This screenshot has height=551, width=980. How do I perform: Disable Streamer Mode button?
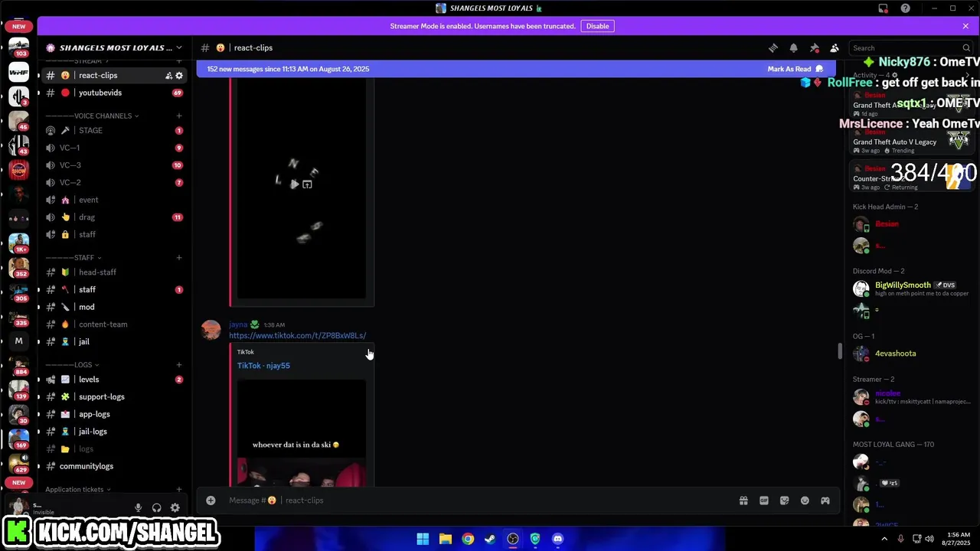pyautogui.click(x=597, y=26)
